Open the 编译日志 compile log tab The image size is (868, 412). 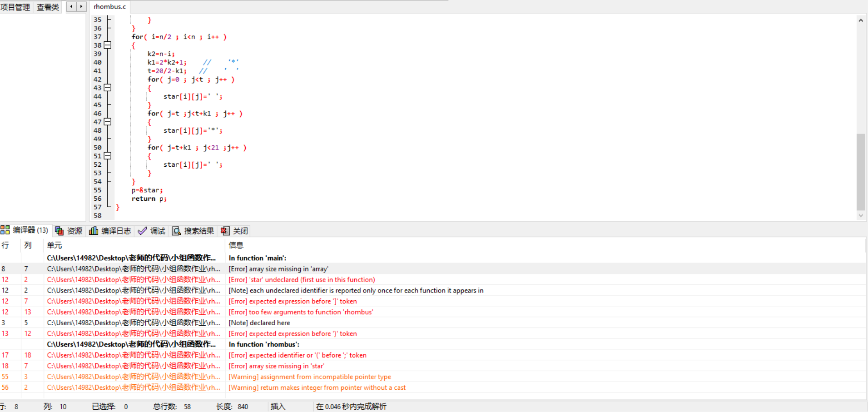[110, 231]
